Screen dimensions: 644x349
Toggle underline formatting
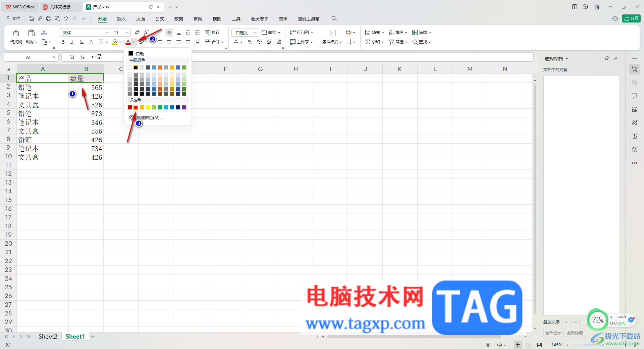pyautogui.click(x=82, y=42)
